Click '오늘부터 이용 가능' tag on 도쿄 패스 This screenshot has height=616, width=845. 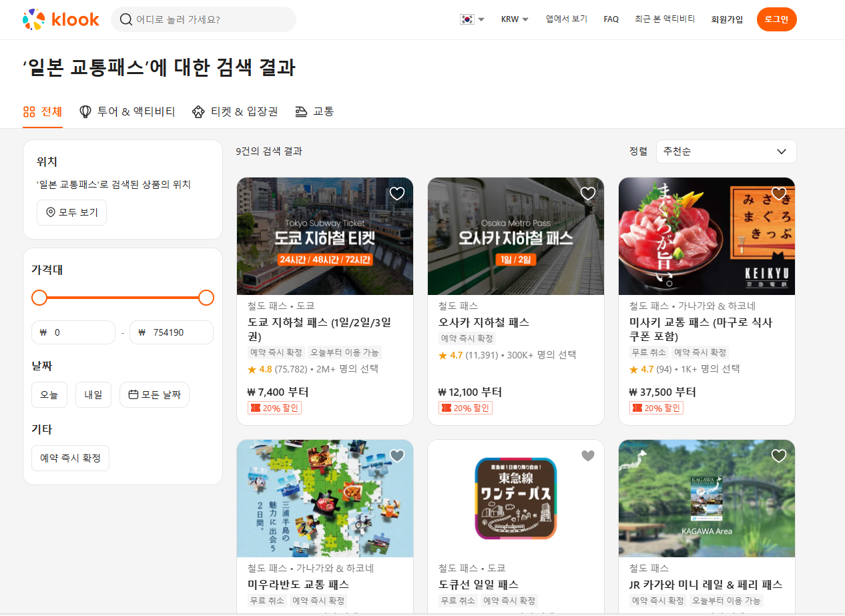(345, 352)
